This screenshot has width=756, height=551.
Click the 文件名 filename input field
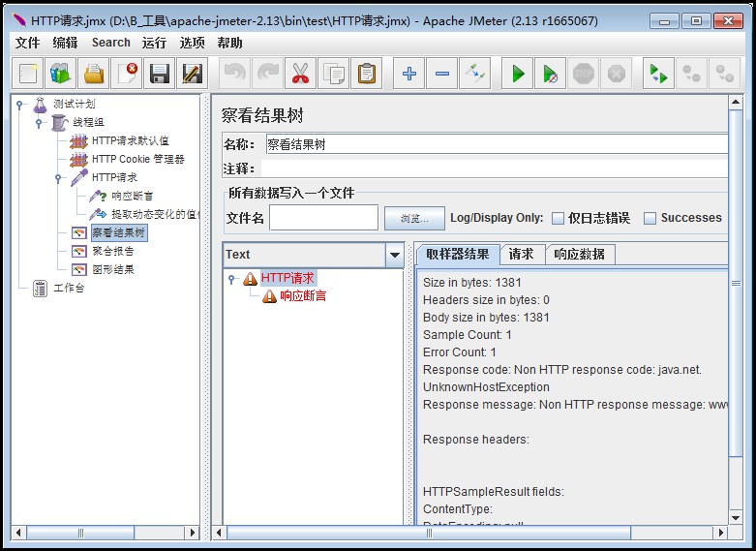[x=323, y=218]
